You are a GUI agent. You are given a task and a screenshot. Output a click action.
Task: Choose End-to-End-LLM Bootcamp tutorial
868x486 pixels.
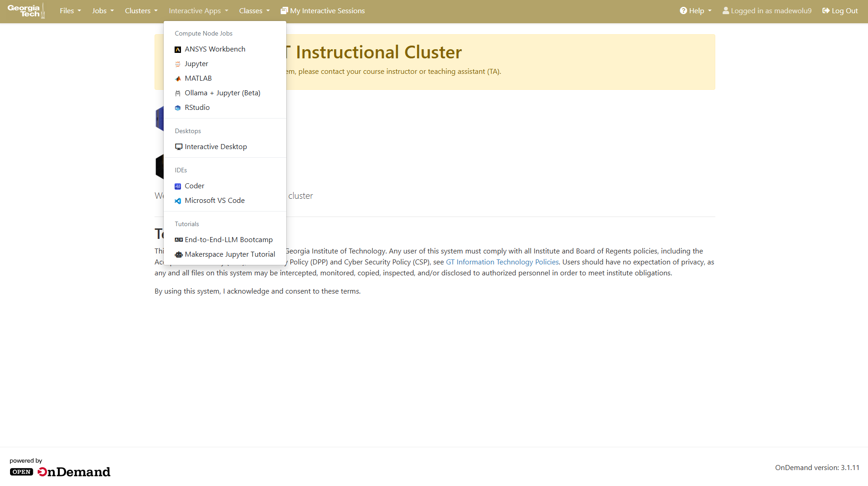pos(225,240)
